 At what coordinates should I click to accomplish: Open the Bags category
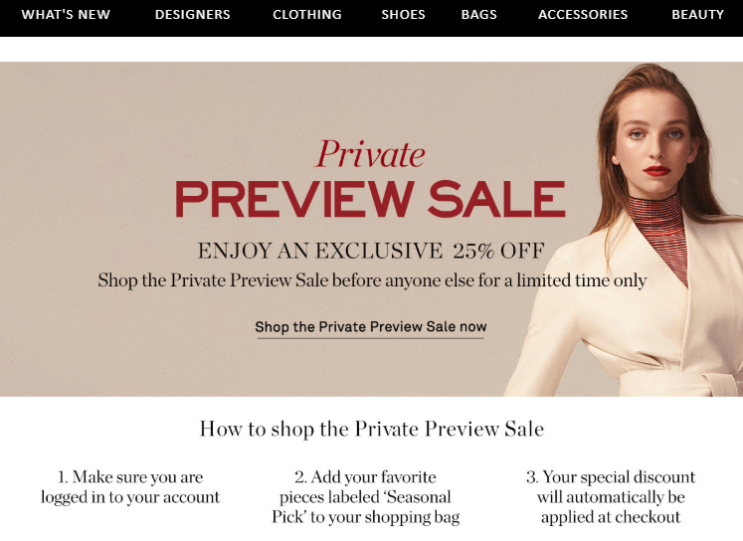pyautogui.click(x=479, y=15)
